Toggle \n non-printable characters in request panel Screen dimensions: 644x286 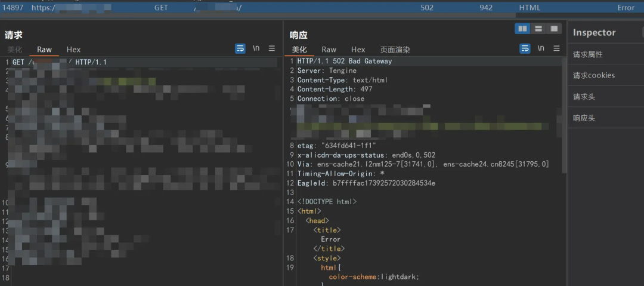click(256, 48)
